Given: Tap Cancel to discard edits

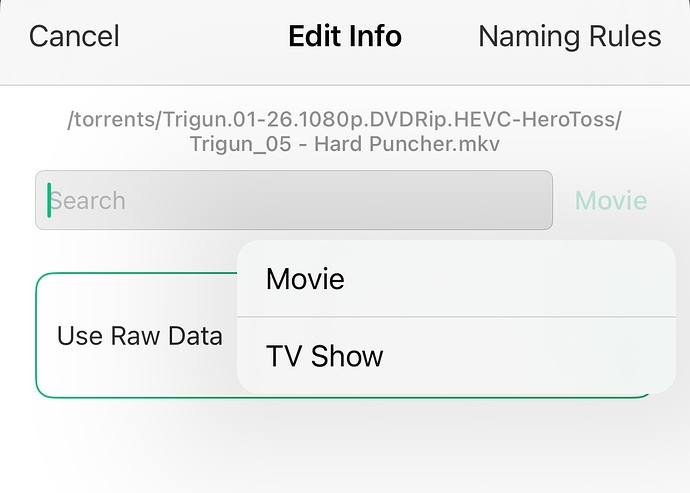Looking at the screenshot, I should point(74,37).
